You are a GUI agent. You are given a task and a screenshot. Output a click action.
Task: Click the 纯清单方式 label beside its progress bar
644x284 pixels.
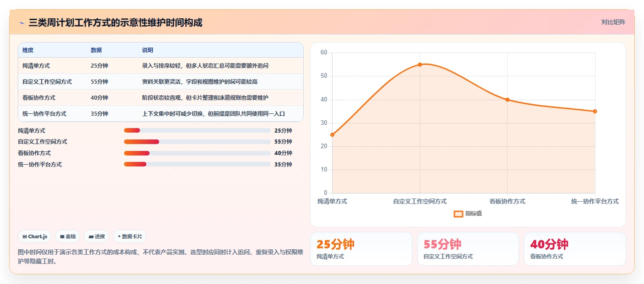(32, 130)
